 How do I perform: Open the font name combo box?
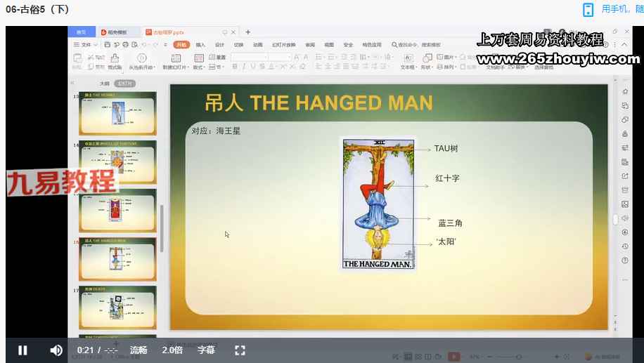click(250, 57)
